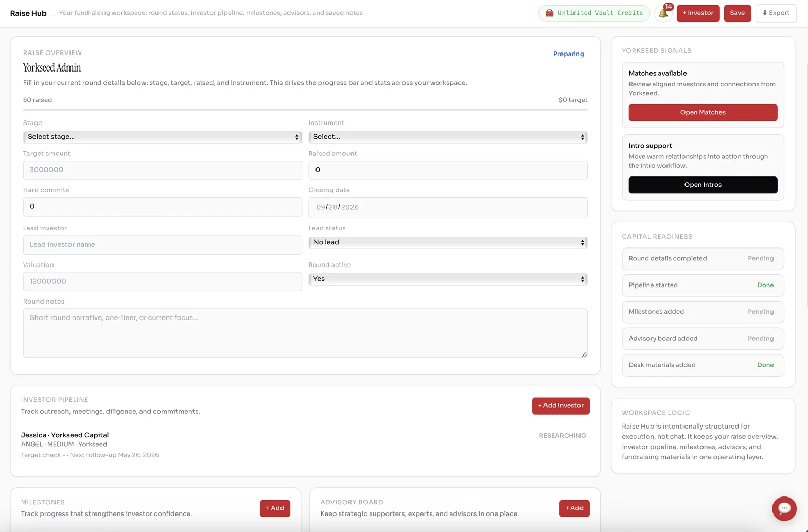Focus the Hard commits field
The image size is (808, 532).
(x=162, y=206)
